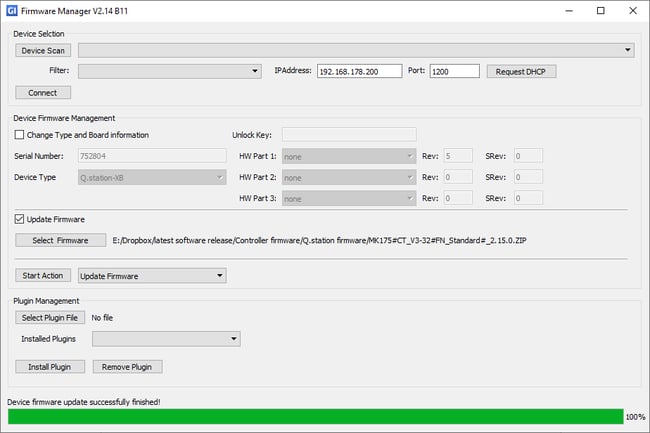Enable Change Type and Board information checkbox
The width and height of the screenshot is (650, 433).
point(20,135)
